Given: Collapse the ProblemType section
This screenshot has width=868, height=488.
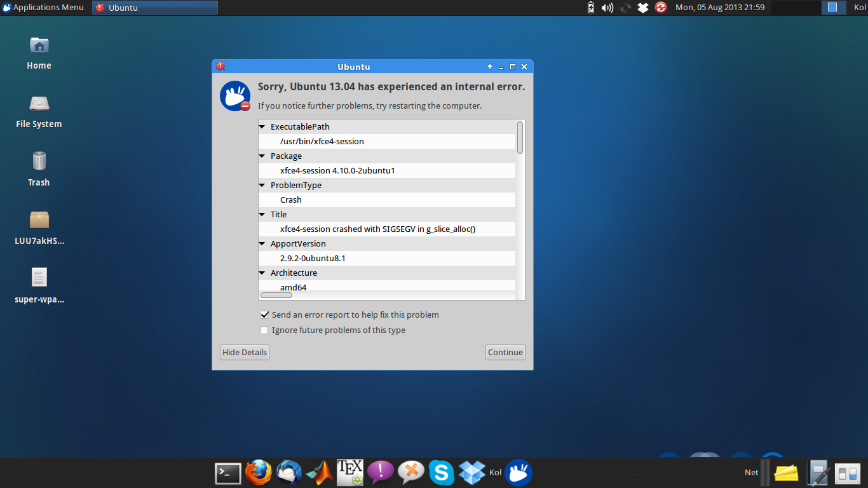Looking at the screenshot, I should coord(262,186).
